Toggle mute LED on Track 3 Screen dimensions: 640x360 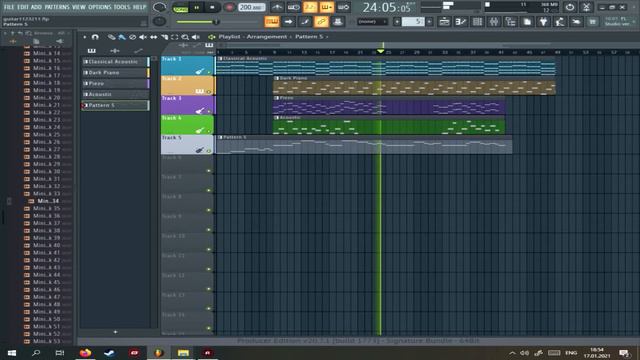pyautogui.click(x=209, y=111)
